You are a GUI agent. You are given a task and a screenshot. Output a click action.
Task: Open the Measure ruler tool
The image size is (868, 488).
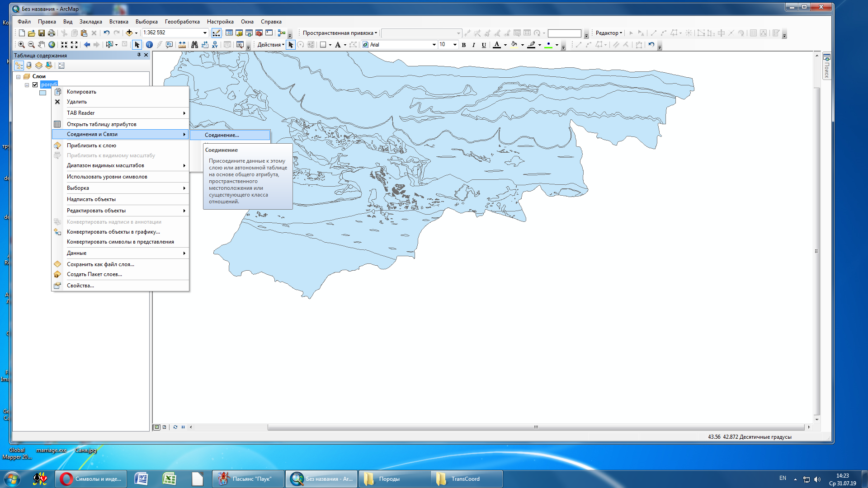pyautogui.click(x=182, y=45)
